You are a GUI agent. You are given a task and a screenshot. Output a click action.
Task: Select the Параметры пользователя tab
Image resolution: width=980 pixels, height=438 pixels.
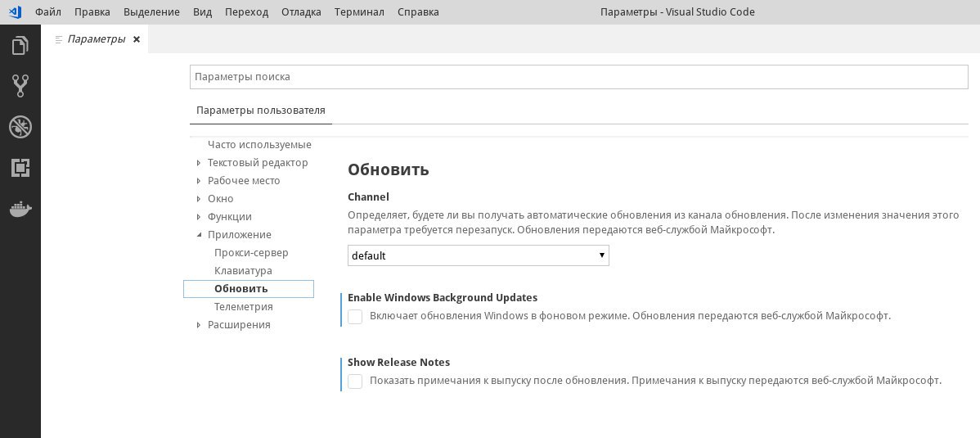coord(261,111)
